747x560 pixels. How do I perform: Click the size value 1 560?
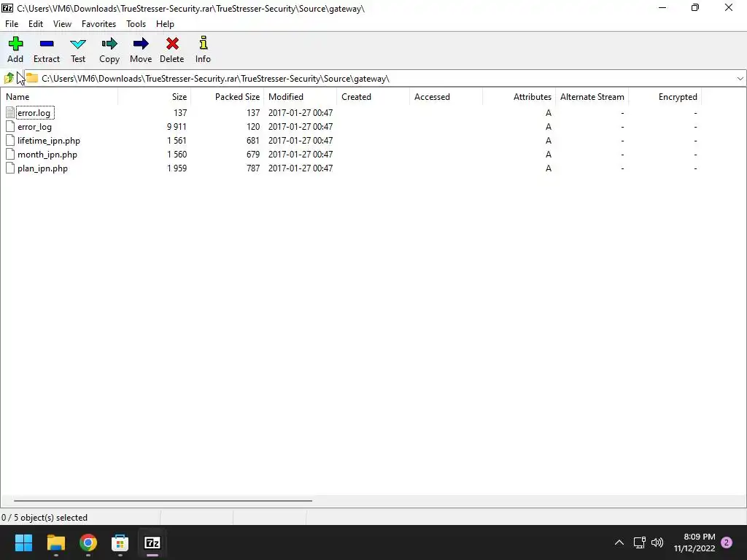tap(177, 155)
